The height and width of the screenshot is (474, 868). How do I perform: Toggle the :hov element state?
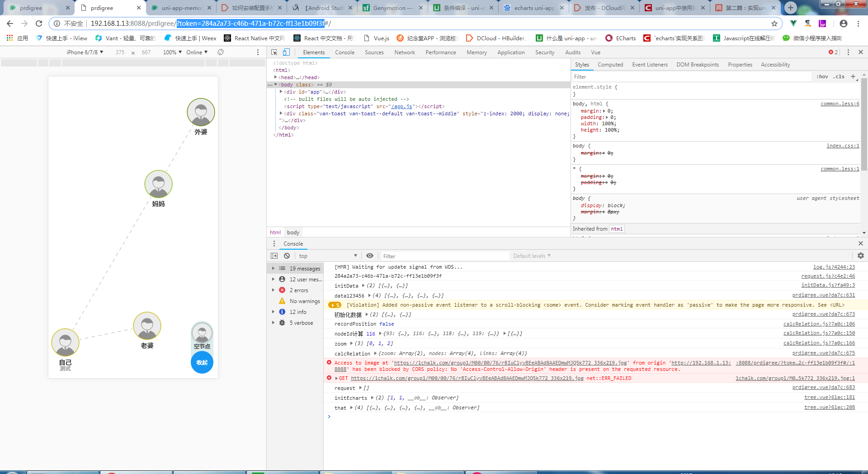pyautogui.click(x=822, y=77)
